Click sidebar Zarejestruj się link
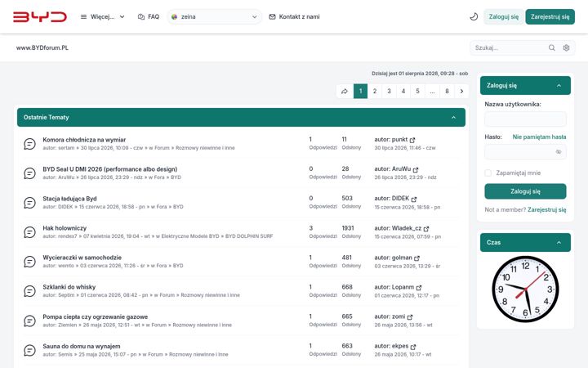The height and width of the screenshot is (368, 588). pyautogui.click(x=546, y=210)
